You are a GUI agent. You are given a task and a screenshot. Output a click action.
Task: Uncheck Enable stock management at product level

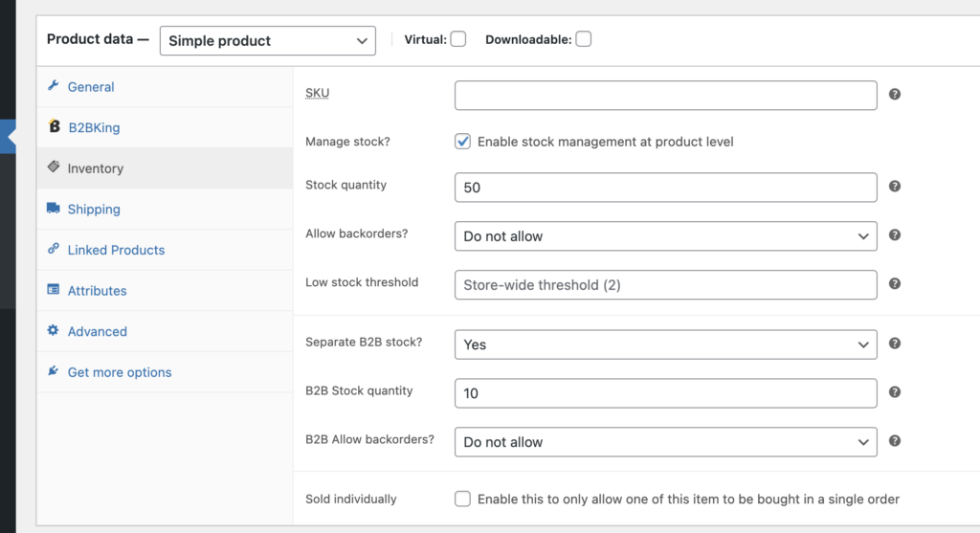click(462, 142)
